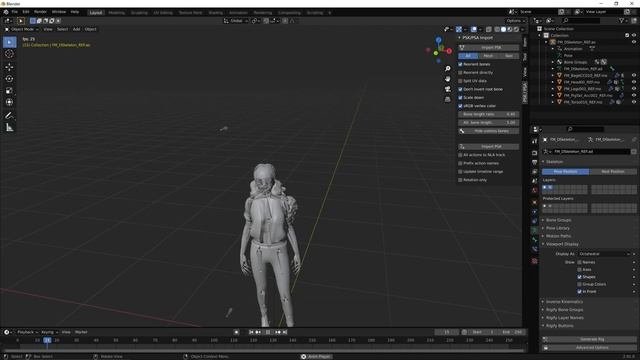Toggle auto keying record button
640x360 pixels.
click(x=236, y=332)
